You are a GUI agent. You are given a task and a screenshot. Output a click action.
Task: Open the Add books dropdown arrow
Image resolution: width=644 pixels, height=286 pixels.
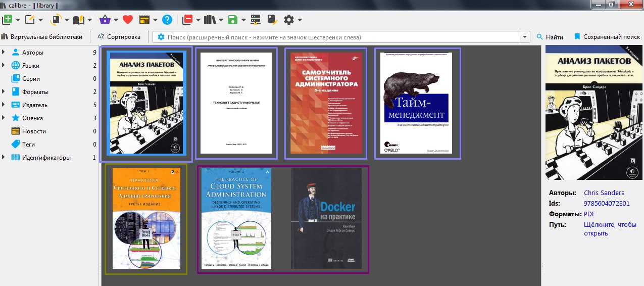pyautogui.click(x=18, y=20)
